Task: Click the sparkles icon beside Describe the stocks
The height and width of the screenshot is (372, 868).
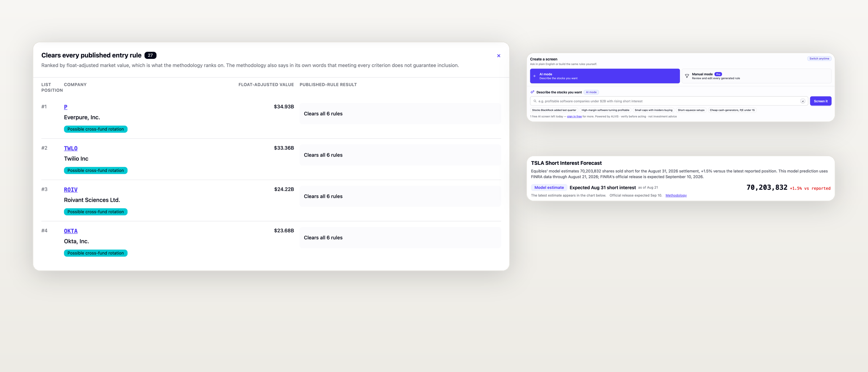Action: [x=532, y=92]
